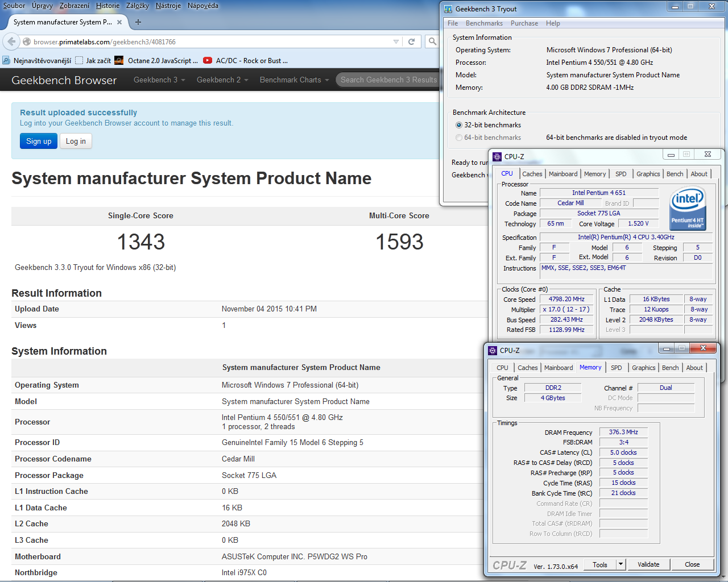The image size is (728, 582).
Task: Switch to Bench tab in the upper CPU-Z window
Action: tap(675, 174)
